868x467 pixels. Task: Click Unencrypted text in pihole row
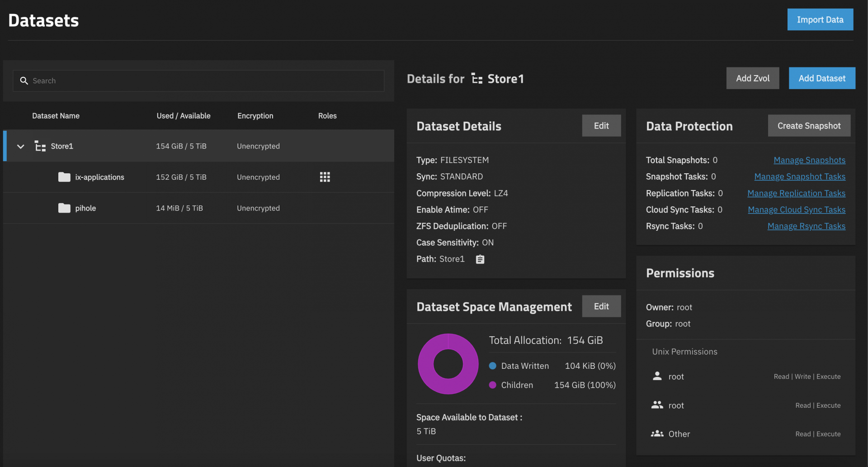[258, 208]
